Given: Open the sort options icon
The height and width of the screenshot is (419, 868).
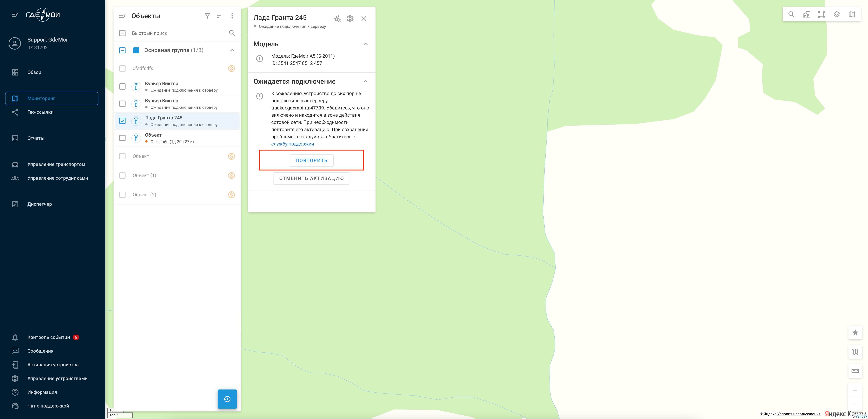Looking at the screenshot, I should point(219,16).
